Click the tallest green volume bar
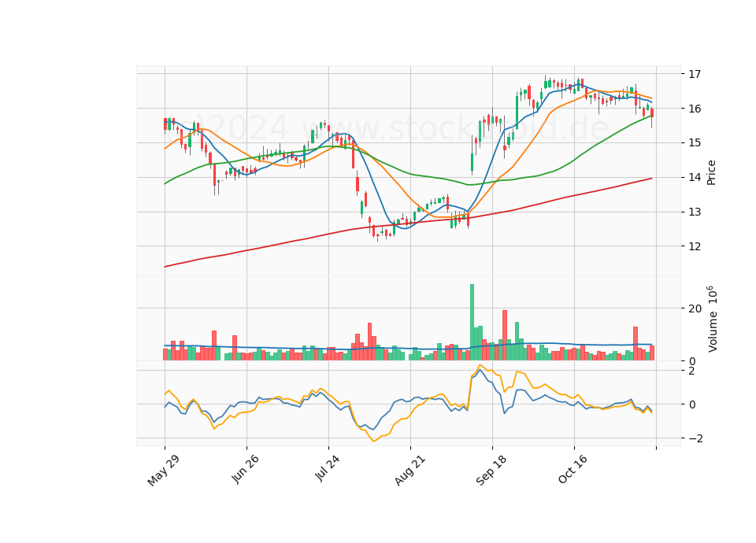Image resolution: width=756 pixels, height=543 pixels. pyautogui.click(x=472, y=323)
